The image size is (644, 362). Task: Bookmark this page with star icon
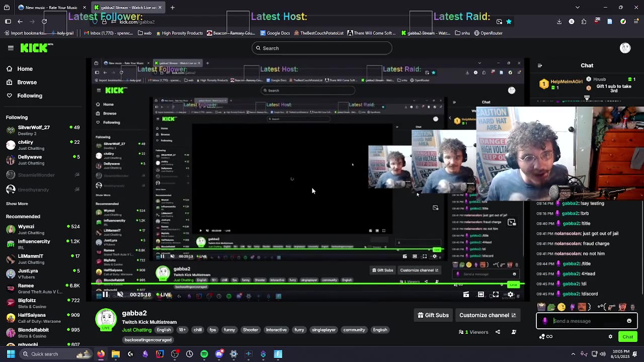click(509, 22)
